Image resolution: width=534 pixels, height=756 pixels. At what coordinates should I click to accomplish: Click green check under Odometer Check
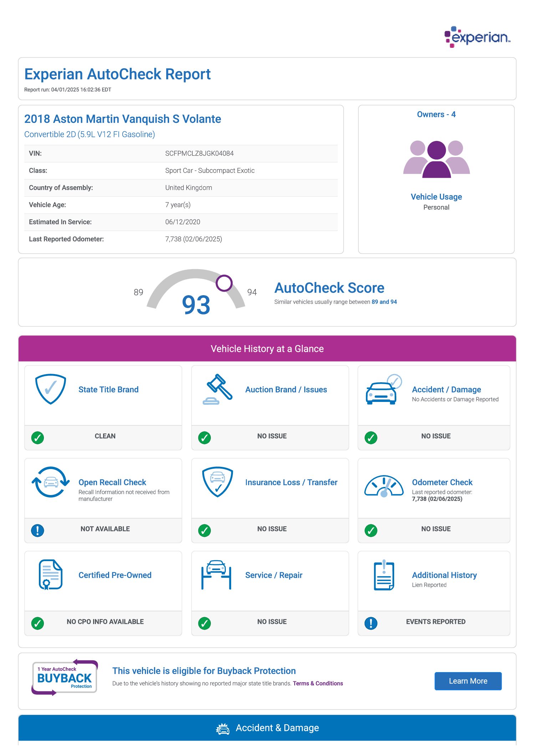click(x=371, y=530)
